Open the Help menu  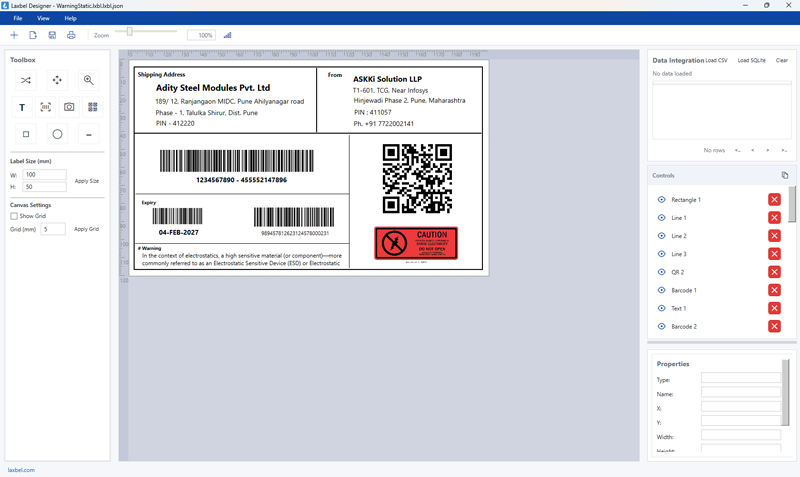[70, 18]
